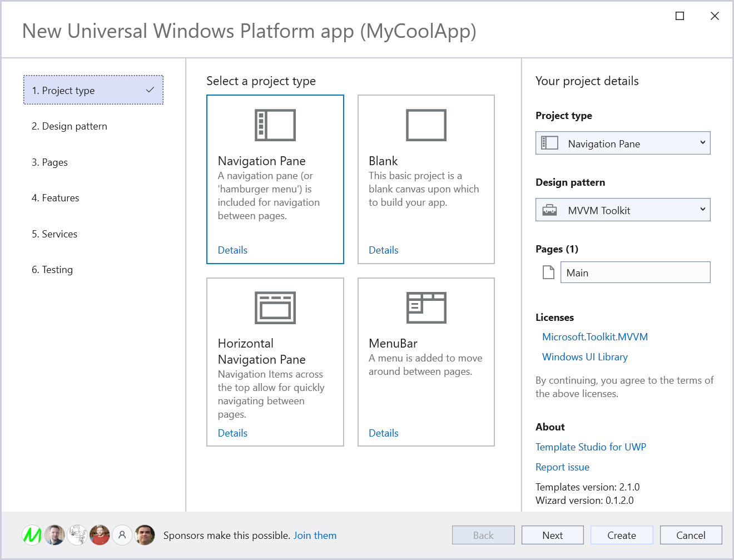Select the Horizontal Navigation Pane icon

(x=275, y=308)
